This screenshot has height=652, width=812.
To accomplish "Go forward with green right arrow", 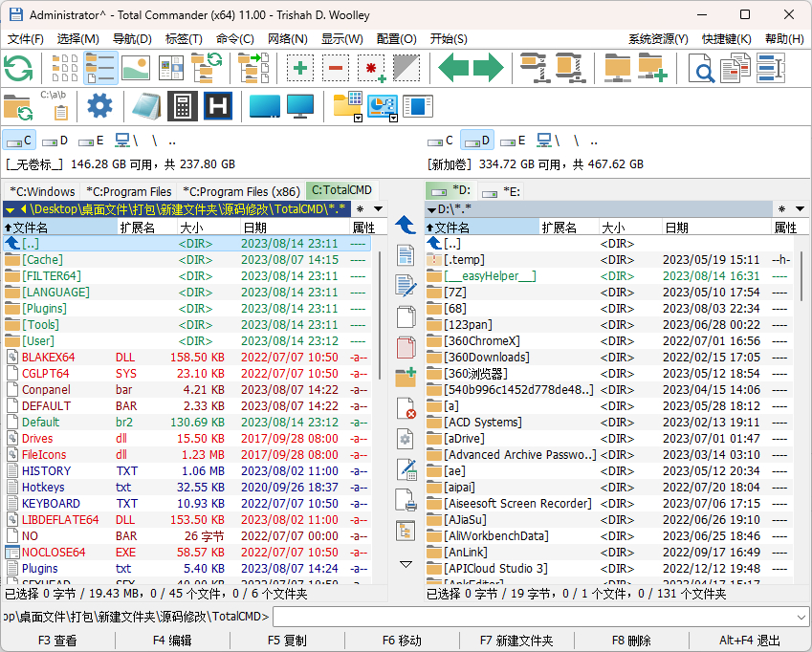I will point(489,68).
